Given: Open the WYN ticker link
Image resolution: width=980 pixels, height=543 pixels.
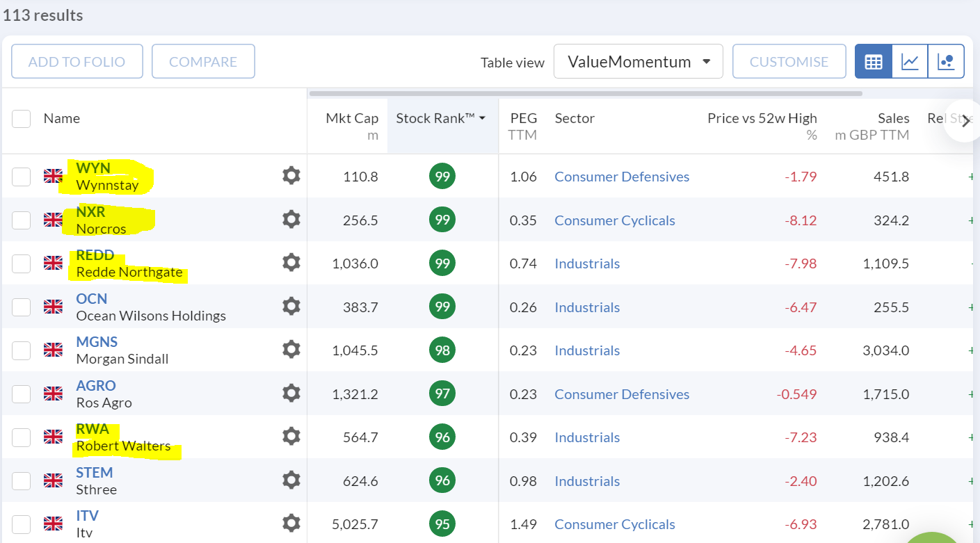Looking at the screenshot, I should pyautogui.click(x=93, y=168).
